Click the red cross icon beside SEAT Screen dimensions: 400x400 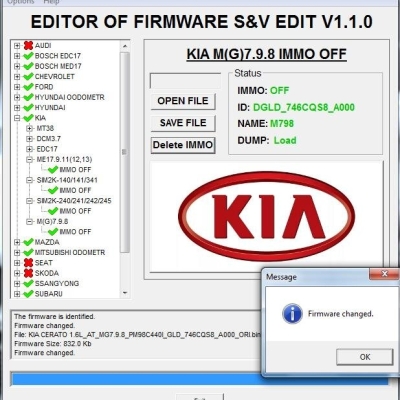[x=29, y=263]
